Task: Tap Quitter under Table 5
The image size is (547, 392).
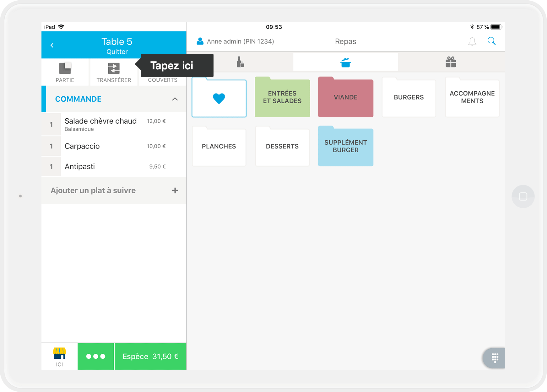Action: [117, 51]
